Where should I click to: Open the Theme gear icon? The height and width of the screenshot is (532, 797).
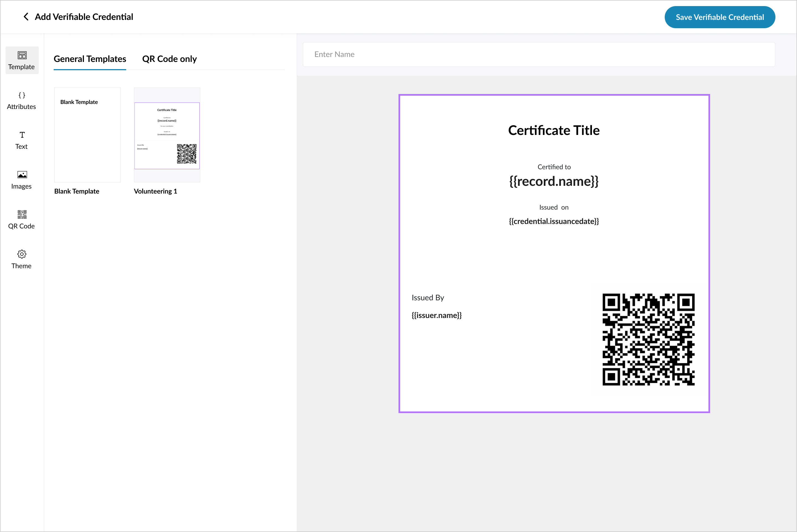[x=22, y=254]
